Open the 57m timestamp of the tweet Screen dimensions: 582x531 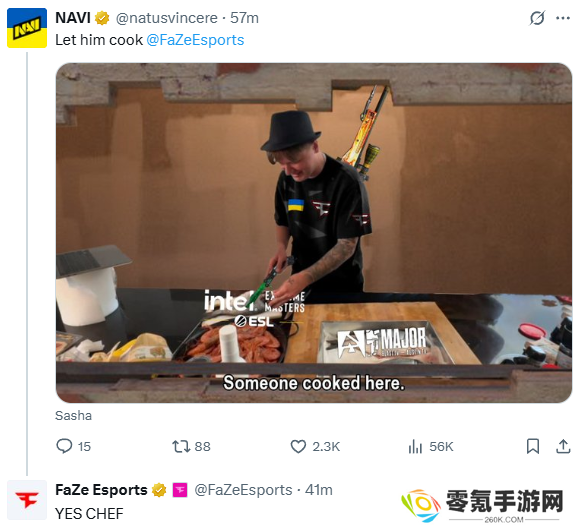point(244,18)
